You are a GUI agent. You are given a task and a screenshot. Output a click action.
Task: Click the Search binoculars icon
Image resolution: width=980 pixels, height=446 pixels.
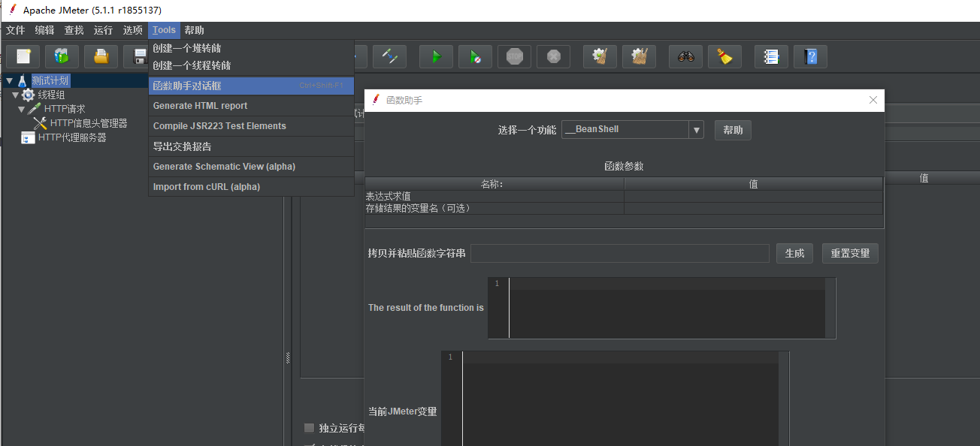pyautogui.click(x=685, y=56)
